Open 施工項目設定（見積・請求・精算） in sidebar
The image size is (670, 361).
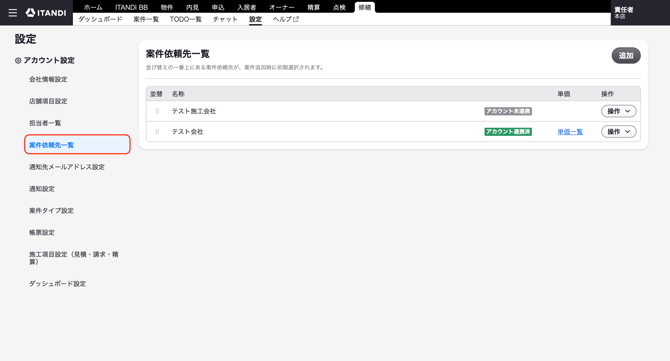(73, 258)
